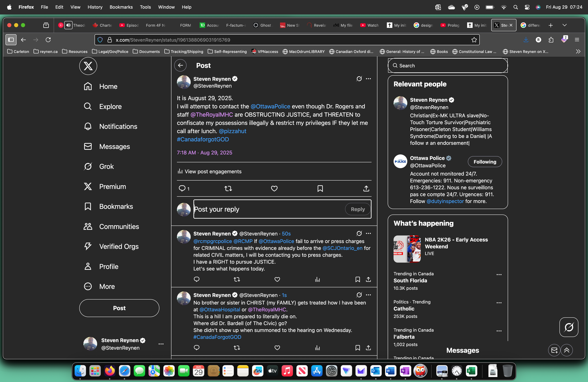Open three-dot menu on 1s reply
This screenshot has height=382, width=588.
click(368, 295)
